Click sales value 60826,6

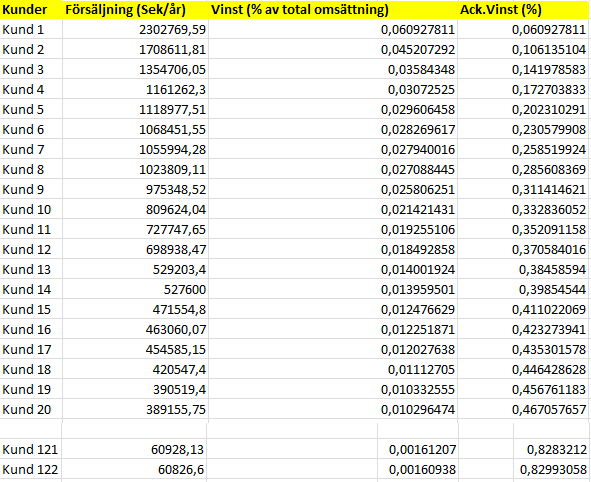click(x=134, y=469)
